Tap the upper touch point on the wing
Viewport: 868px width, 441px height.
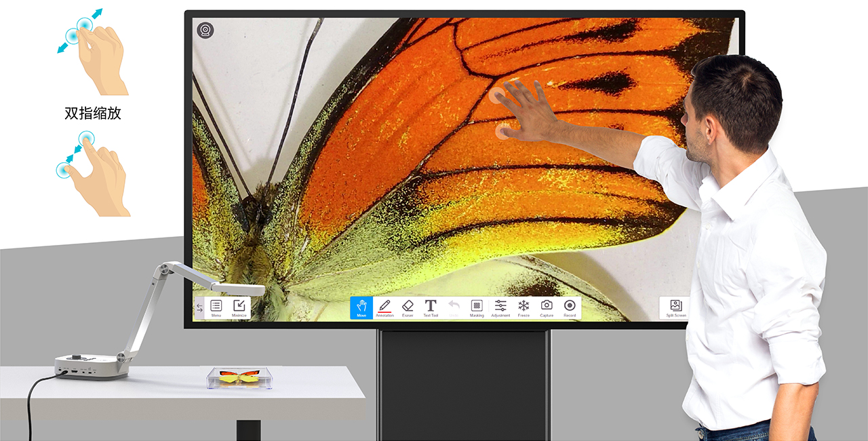[498, 96]
